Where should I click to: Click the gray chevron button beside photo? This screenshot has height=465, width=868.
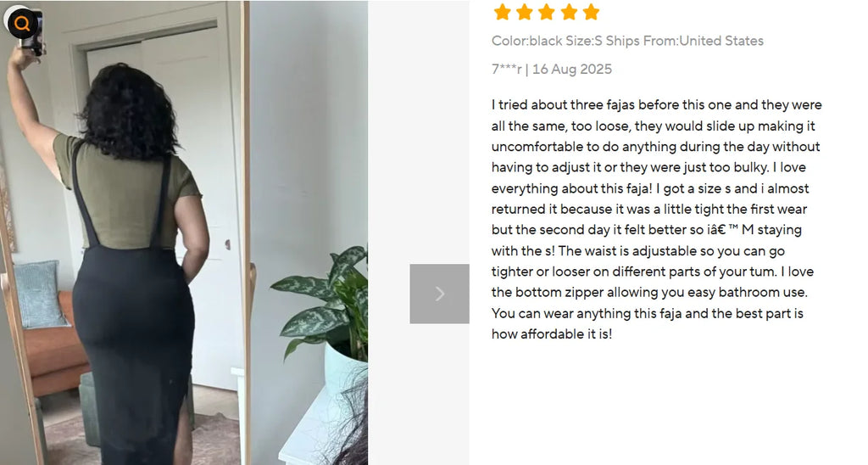coord(440,294)
